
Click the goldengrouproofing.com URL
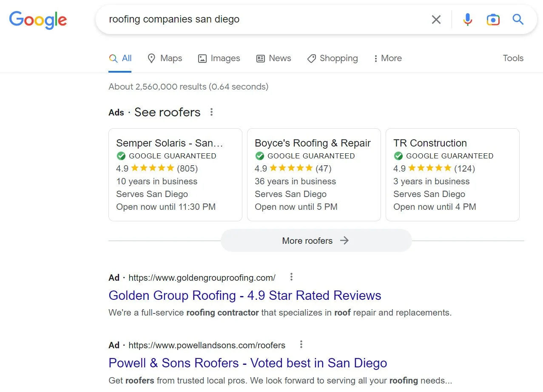click(x=202, y=278)
